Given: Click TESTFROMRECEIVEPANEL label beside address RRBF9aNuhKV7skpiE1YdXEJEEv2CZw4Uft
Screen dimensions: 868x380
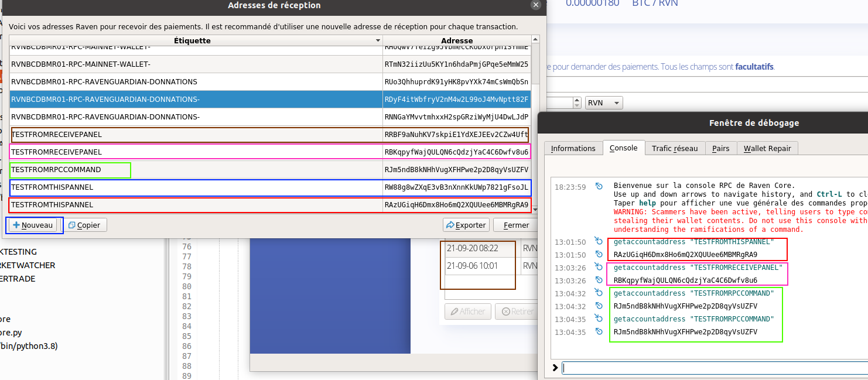Looking at the screenshot, I should [196, 135].
